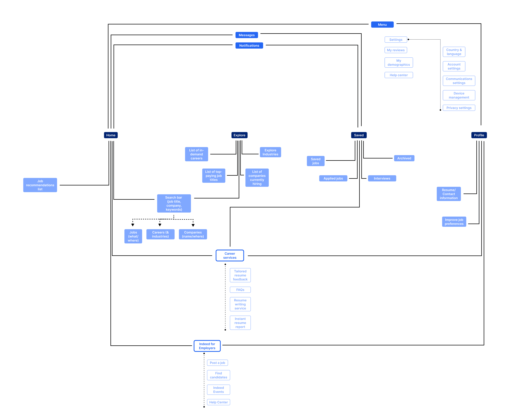Click the Applied jobs box
The height and width of the screenshot is (420, 516).
click(x=333, y=178)
